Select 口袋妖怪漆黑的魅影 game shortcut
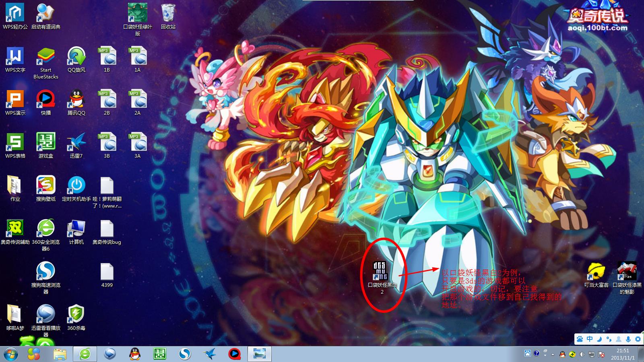The height and width of the screenshot is (362, 644). [627, 278]
